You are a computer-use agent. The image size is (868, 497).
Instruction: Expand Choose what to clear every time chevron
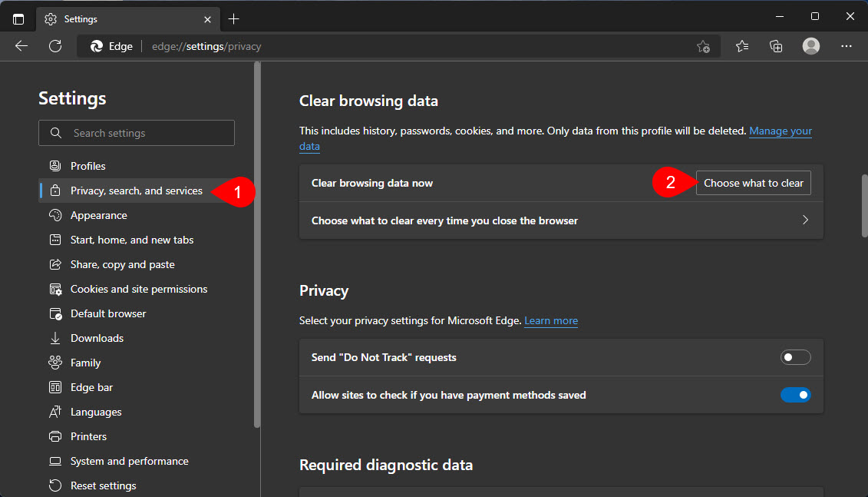coord(805,220)
